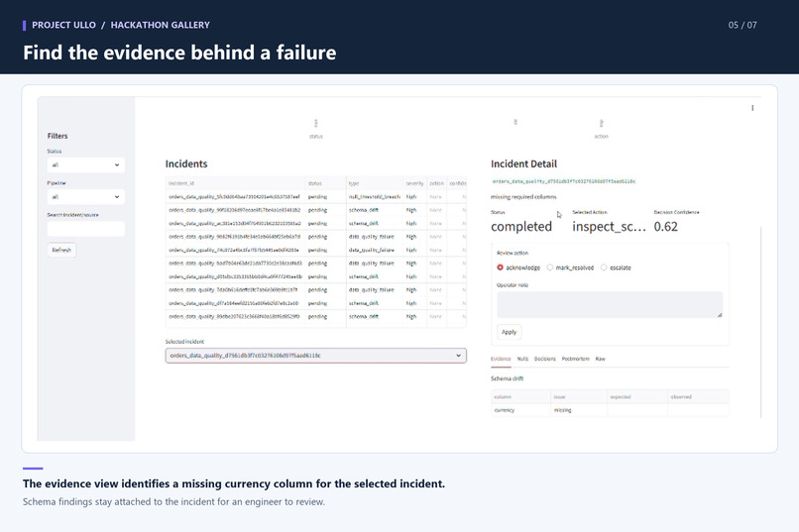
Task: Click the Search incident/source input field
Action: click(86, 229)
